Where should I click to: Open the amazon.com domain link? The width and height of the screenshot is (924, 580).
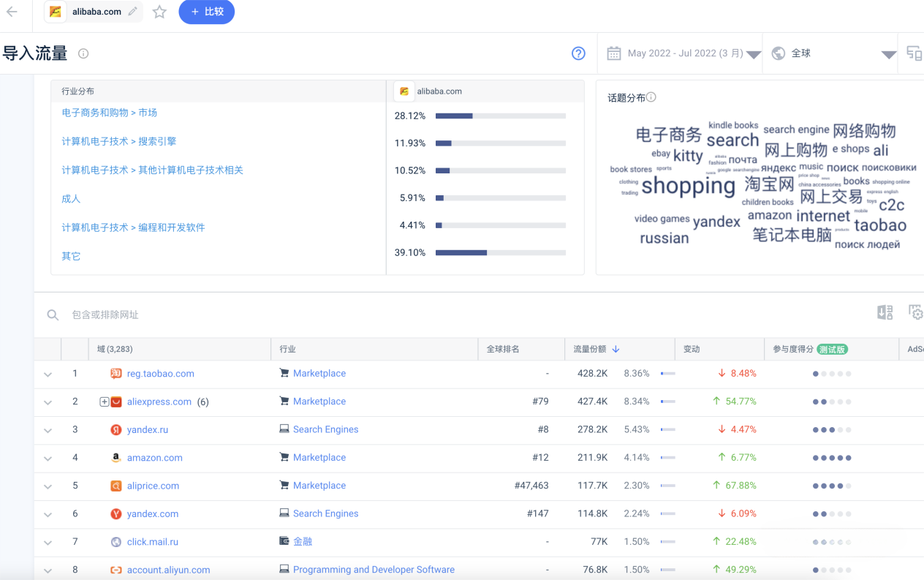pyautogui.click(x=155, y=458)
